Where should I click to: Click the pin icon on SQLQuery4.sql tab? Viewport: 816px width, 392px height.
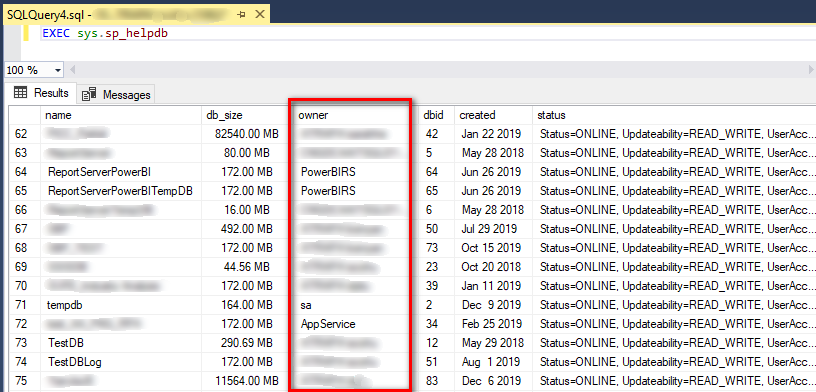click(x=241, y=15)
